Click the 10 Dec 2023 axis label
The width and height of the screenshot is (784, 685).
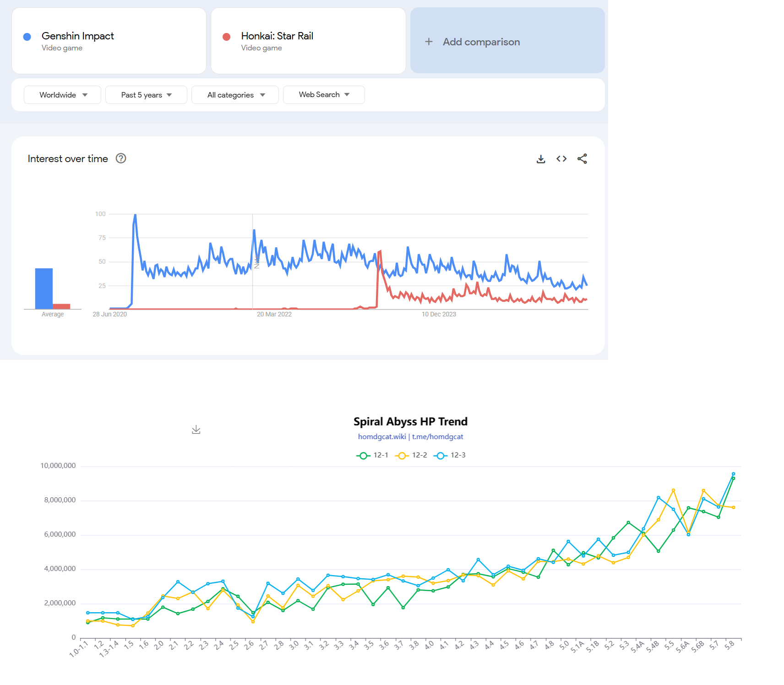tap(439, 314)
